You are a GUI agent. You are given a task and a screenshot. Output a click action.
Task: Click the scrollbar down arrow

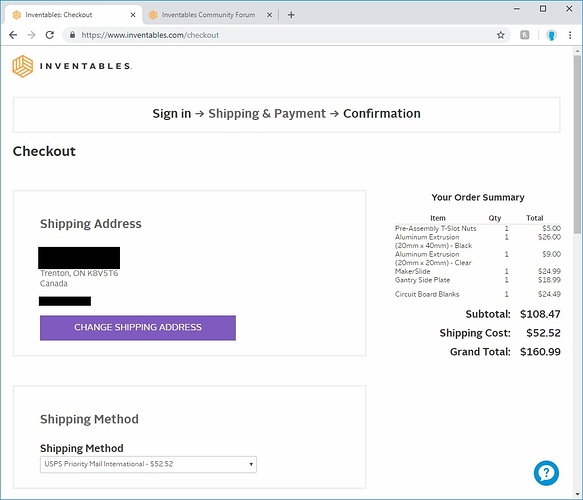[577, 494]
